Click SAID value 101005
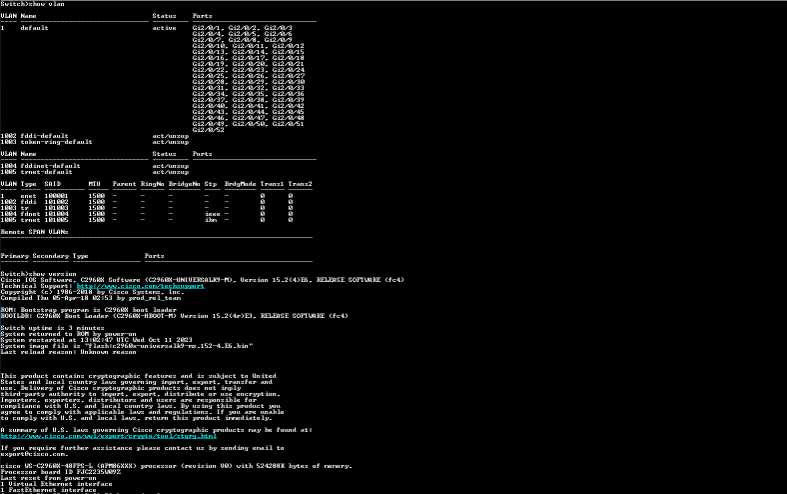Image resolution: width=787 pixels, height=494 pixels. [x=56, y=220]
